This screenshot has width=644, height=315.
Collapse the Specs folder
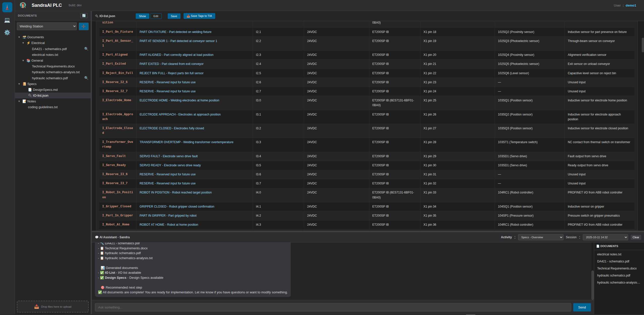(19, 84)
